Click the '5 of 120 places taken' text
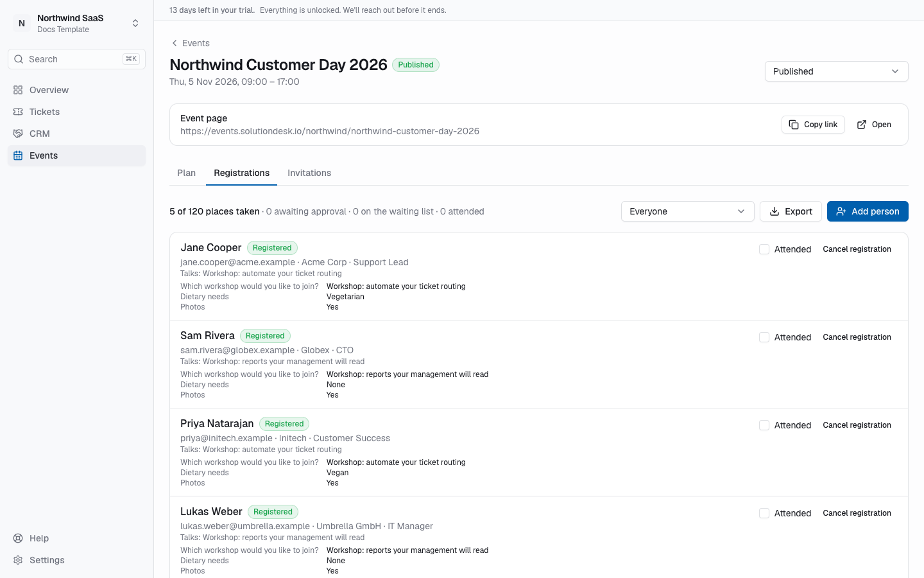Screen dimensions: 924x578 pos(214,211)
